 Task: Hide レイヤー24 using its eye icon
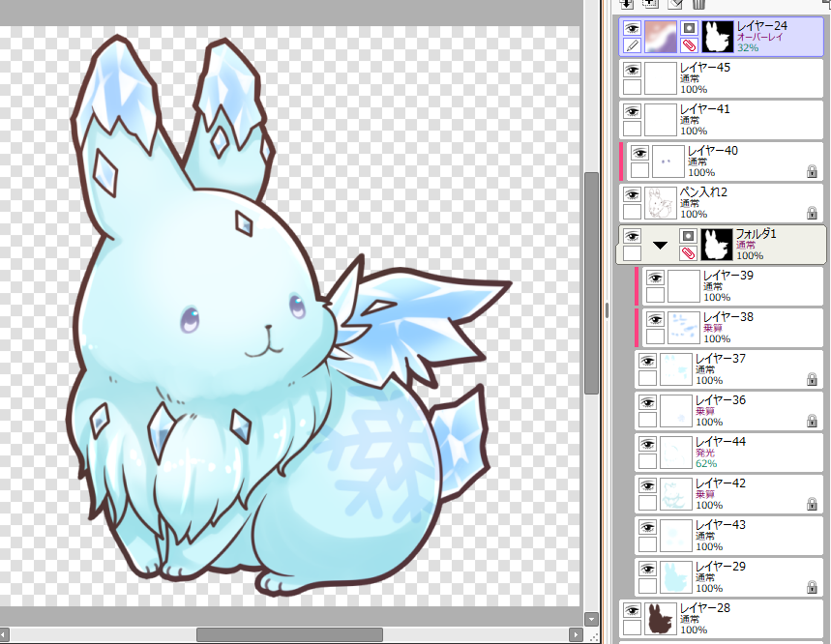click(632, 27)
